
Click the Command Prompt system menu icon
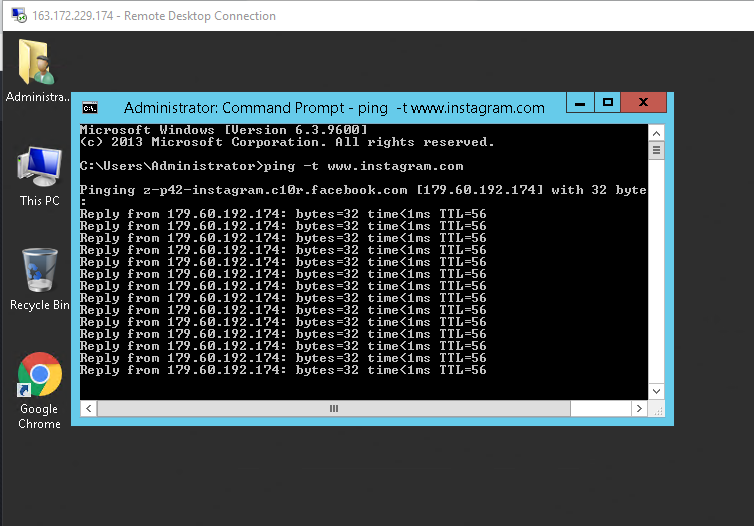click(x=90, y=108)
